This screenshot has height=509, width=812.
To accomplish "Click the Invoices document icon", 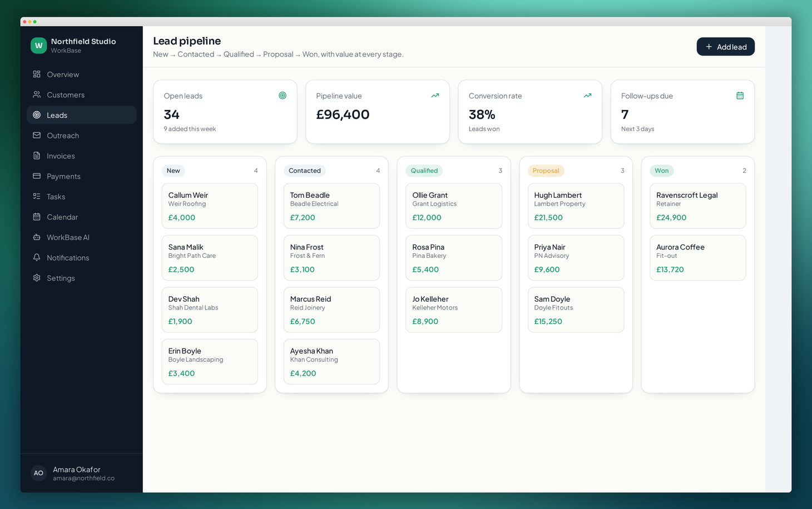I will [37, 156].
